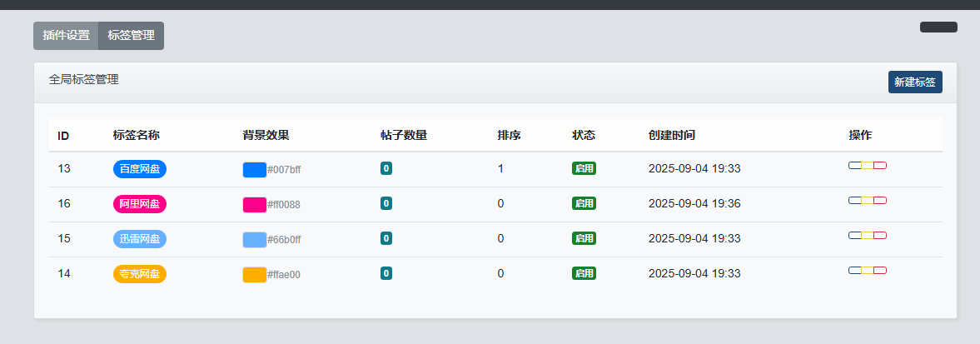Open the 标签管理 tab

(131, 36)
